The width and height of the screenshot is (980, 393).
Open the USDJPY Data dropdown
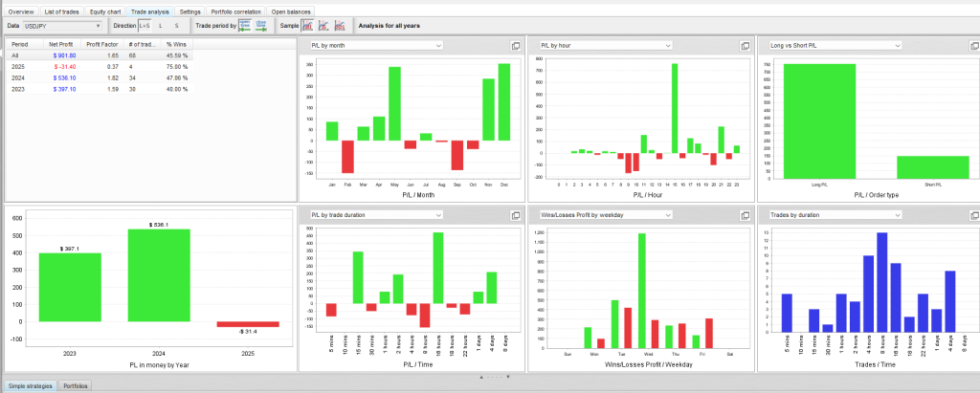[62, 25]
